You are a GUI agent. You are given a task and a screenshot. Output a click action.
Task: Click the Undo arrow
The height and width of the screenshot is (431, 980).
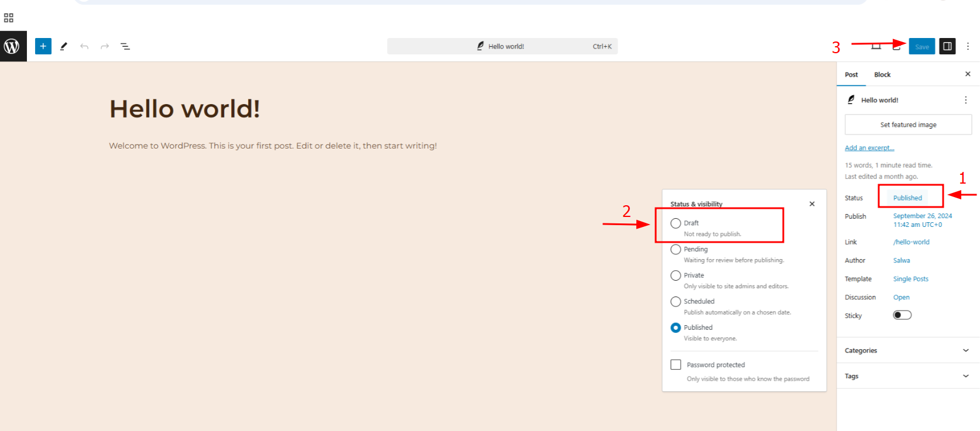coord(84,46)
